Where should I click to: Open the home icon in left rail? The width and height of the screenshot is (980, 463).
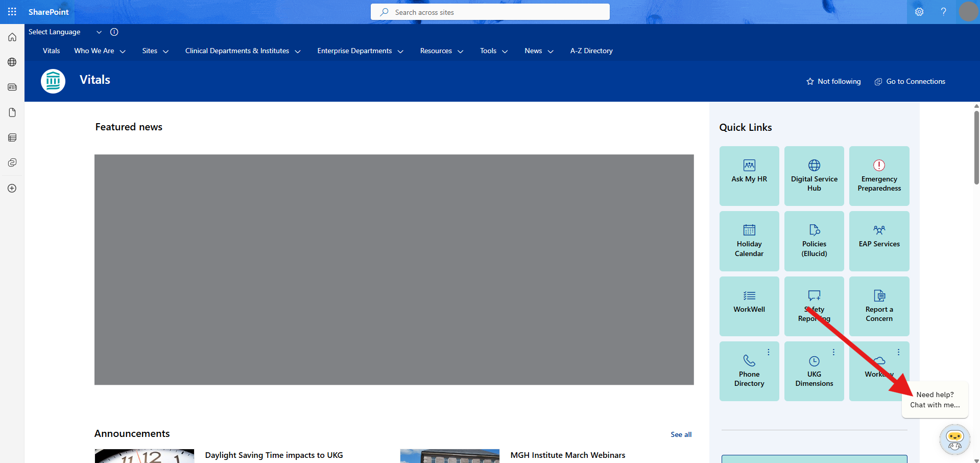pyautogui.click(x=12, y=37)
